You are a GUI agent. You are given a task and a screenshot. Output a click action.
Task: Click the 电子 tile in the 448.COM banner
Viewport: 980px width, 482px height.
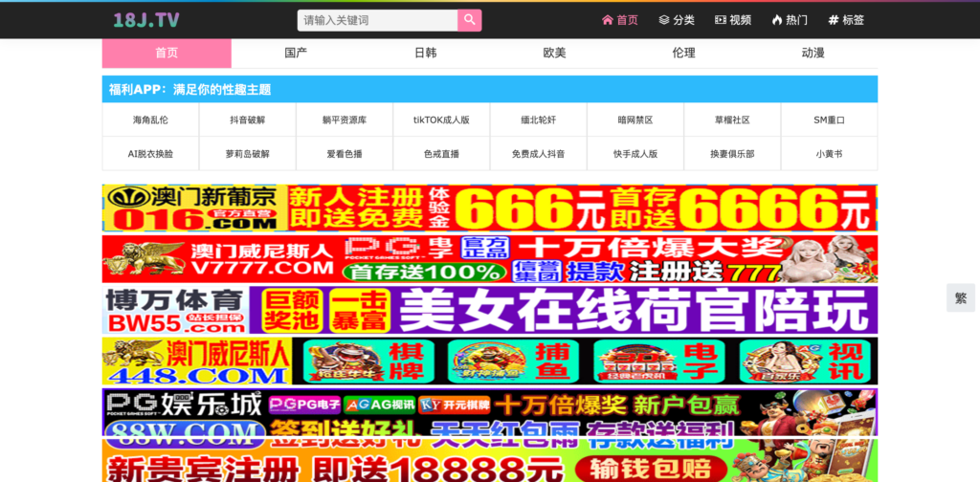tap(659, 361)
